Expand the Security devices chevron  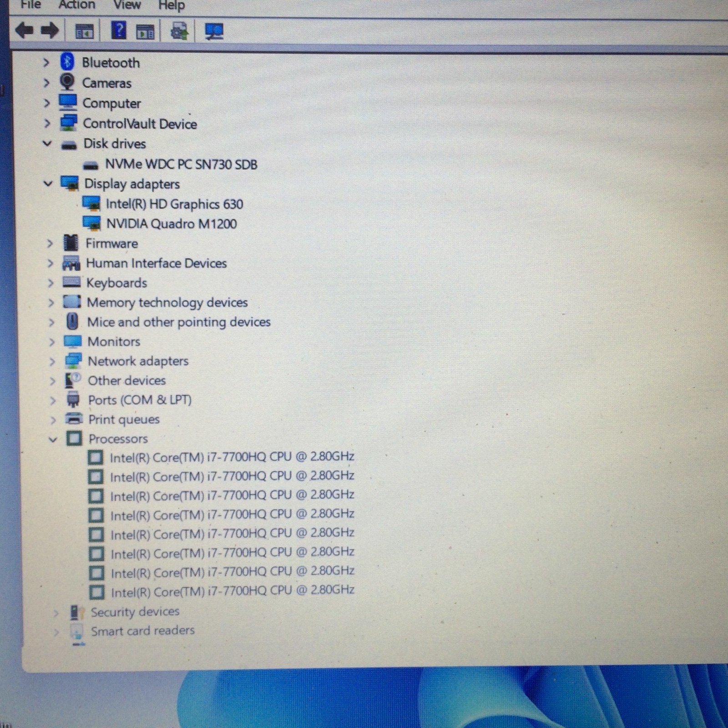point(56,613)
